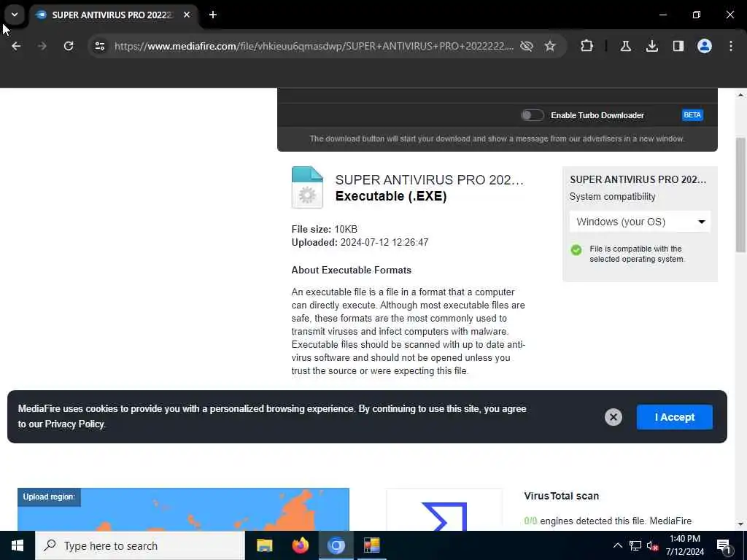Screen dimensions: 747x560
Task: Click the Executable (.EXE) heading
Action: point(391,196)
